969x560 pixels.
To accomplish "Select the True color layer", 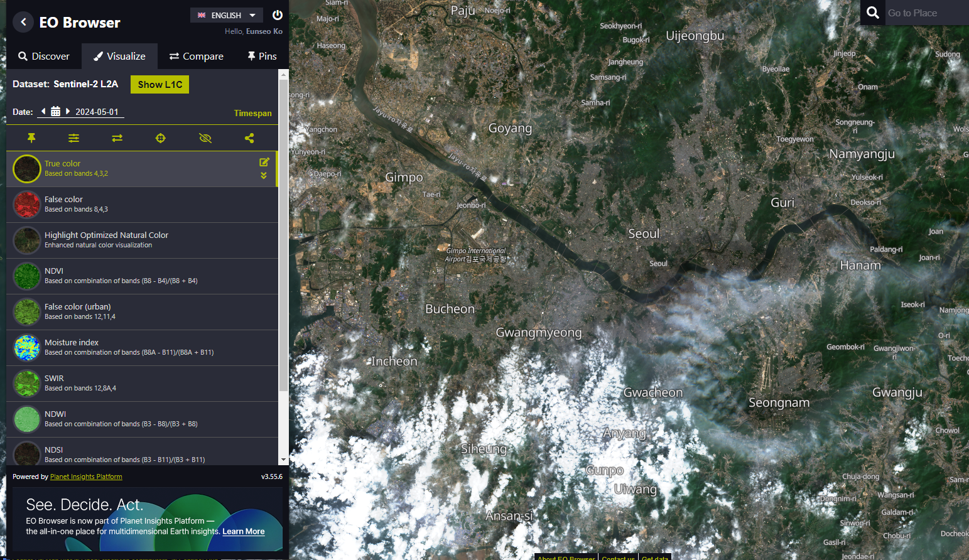I will point(142,169).
